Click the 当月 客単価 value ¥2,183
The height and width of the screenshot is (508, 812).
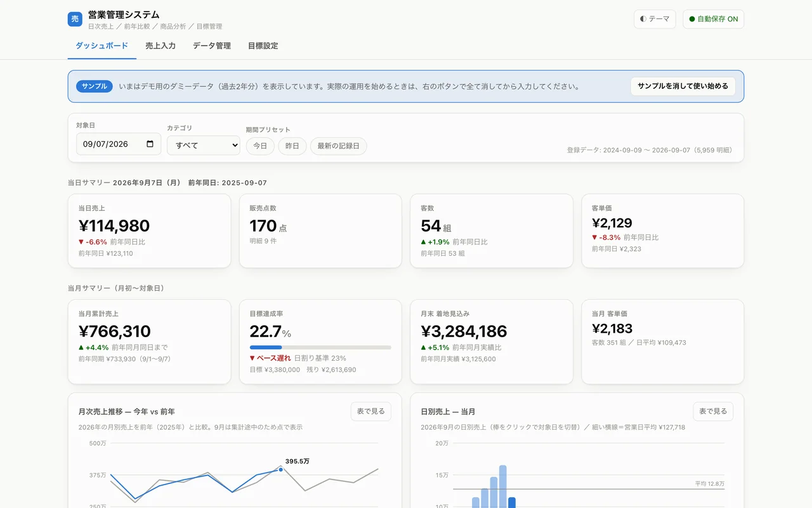[612, 328]
